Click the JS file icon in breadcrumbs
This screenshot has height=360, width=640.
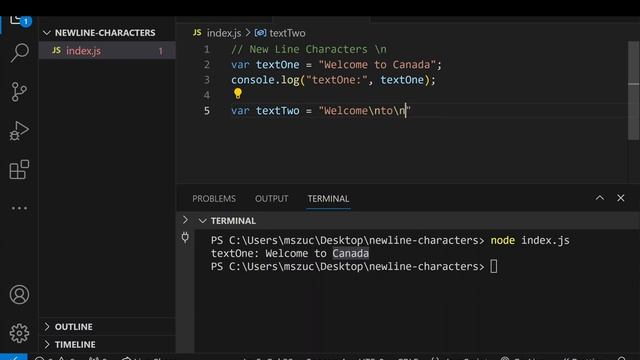198,33
